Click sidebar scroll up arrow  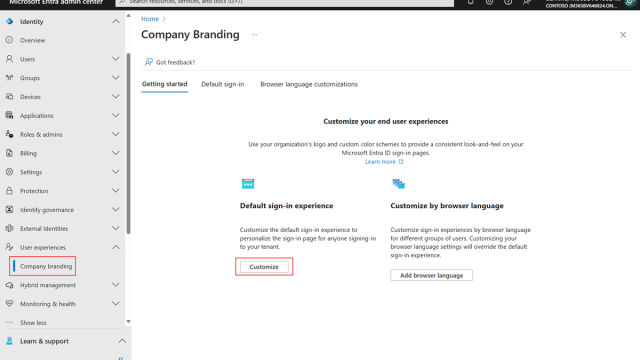coord(129,16)
